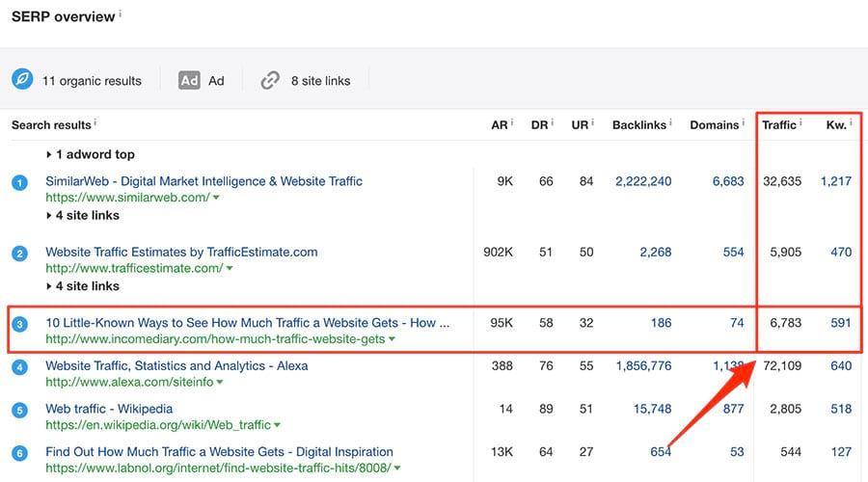868x482 pixels.
Task: Click the Kw. column header
Action: coord(836,125)
